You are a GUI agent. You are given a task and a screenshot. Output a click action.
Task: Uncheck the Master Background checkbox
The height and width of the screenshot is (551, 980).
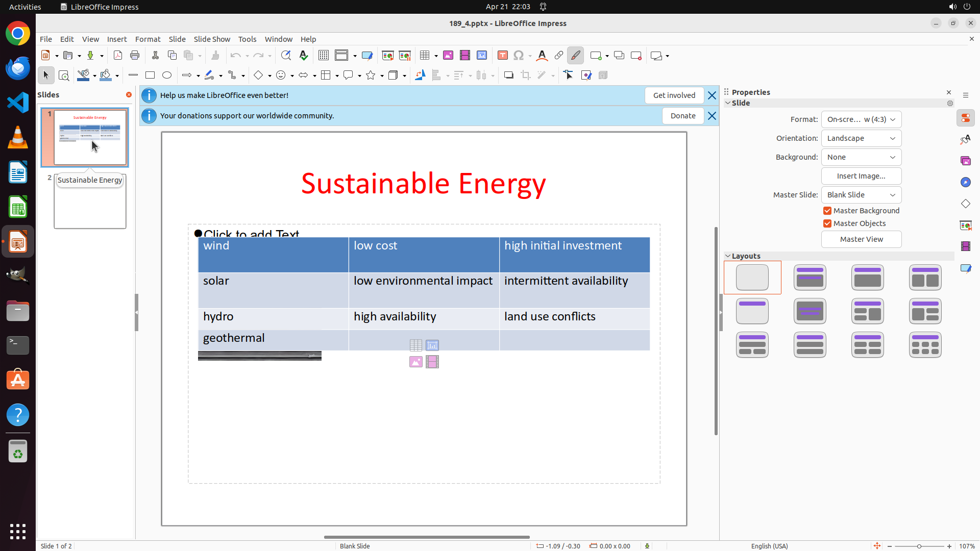click(827, 211)
